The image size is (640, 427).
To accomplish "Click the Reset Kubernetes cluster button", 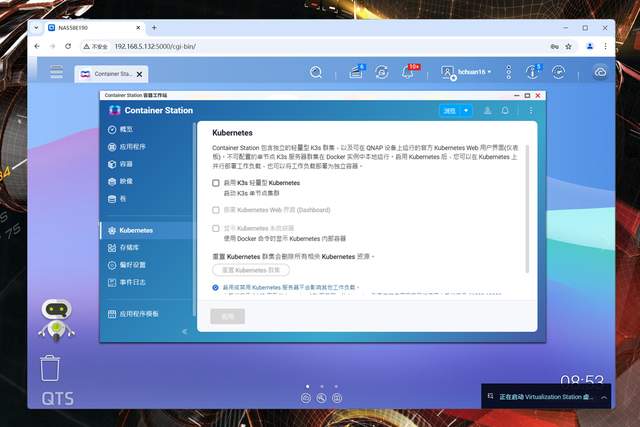I will (x=251, y=270).
